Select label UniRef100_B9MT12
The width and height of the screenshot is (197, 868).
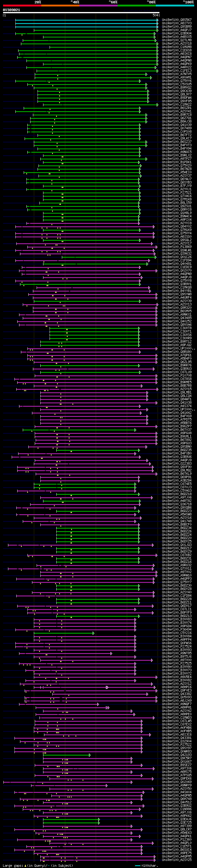177,342
